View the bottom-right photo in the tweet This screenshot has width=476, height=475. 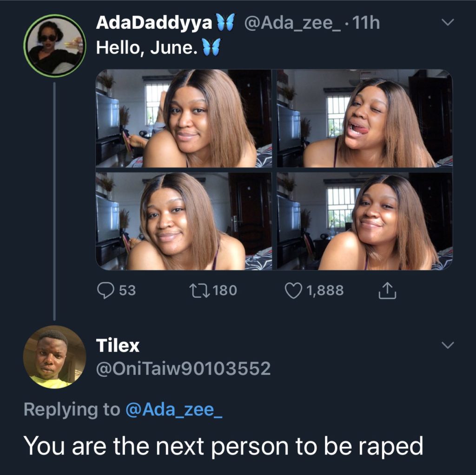coord(364,221)
